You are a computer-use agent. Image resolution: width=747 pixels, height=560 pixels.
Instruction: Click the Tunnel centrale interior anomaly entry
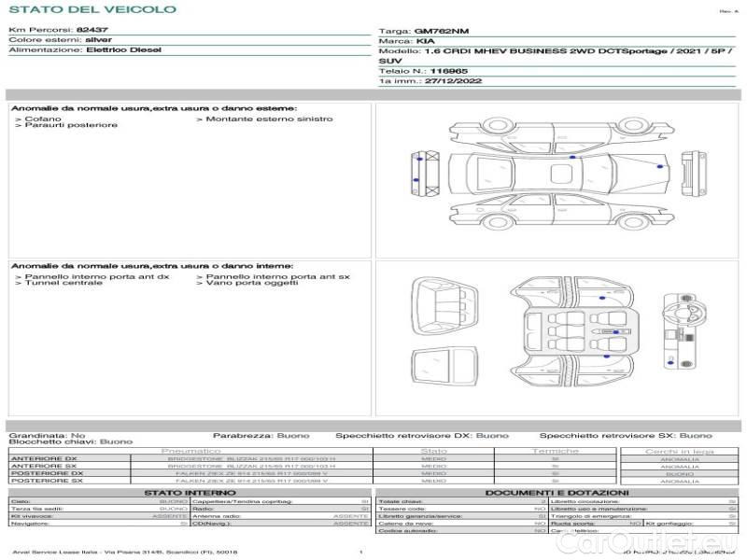point(63,283)
